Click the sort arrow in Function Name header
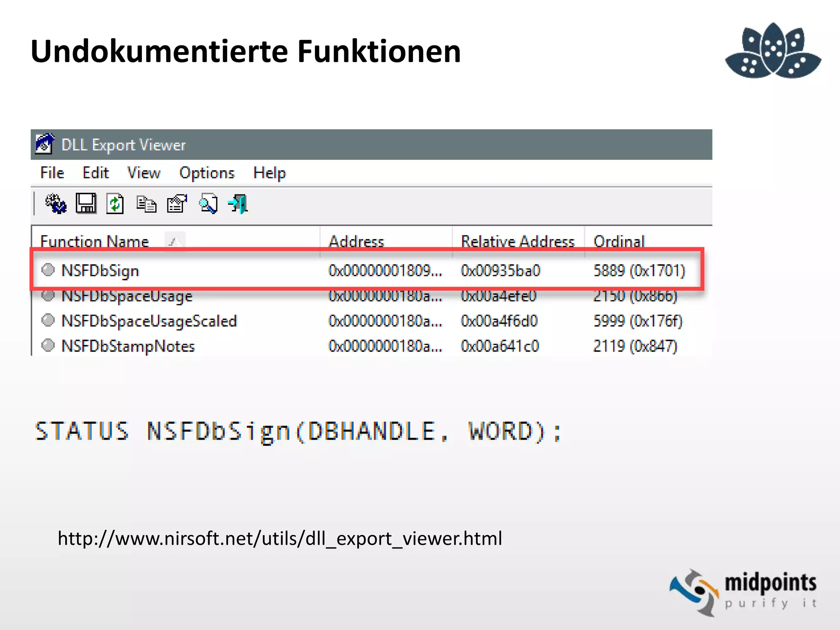The image size is (840, 630). pos(174,241)
